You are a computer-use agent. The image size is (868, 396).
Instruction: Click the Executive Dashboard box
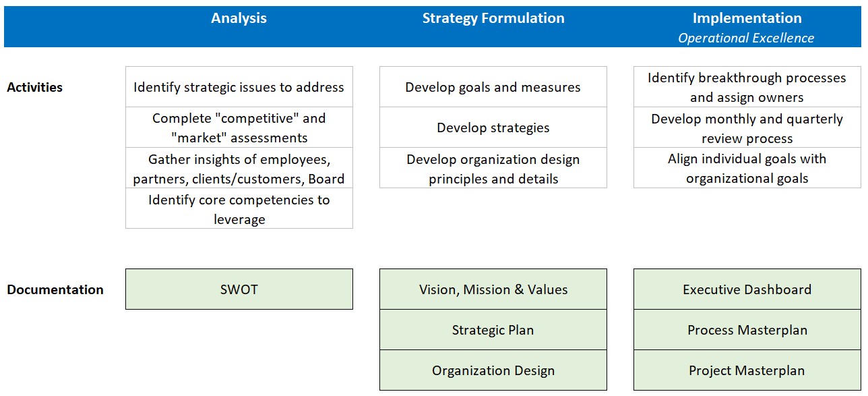pos(747,289)
